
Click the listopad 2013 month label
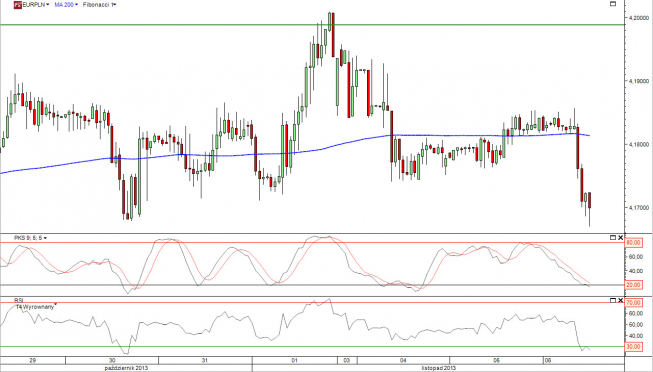click(439, 368)
